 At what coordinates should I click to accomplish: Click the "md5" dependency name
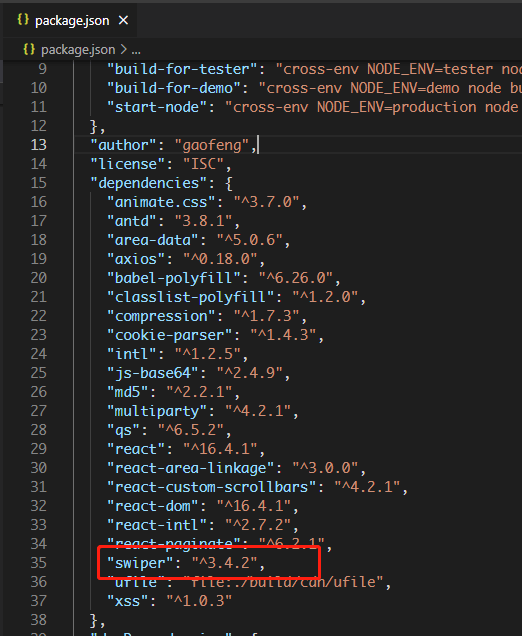[127, 392]
